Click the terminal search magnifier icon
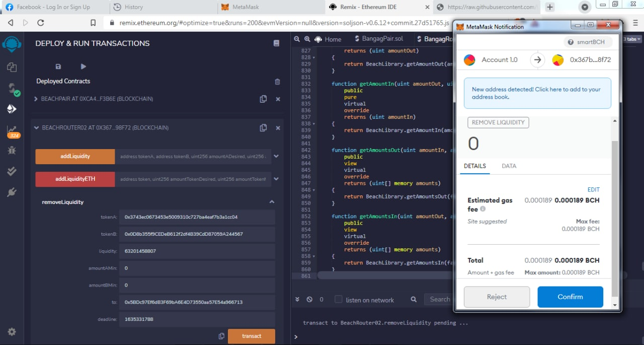The width and height of the screenshot is (644, 345). pyautogui.click(x=414, y=299)
